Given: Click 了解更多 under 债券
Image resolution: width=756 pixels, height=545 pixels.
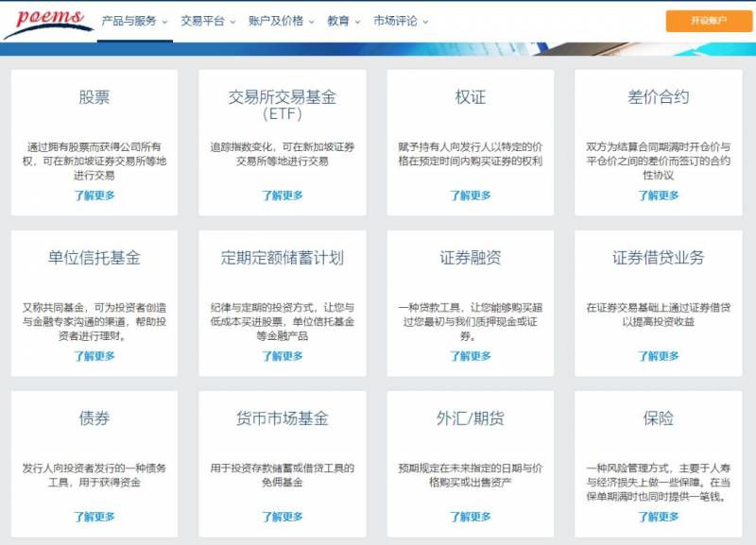Looking at the screenshot, I should (94, 517).
